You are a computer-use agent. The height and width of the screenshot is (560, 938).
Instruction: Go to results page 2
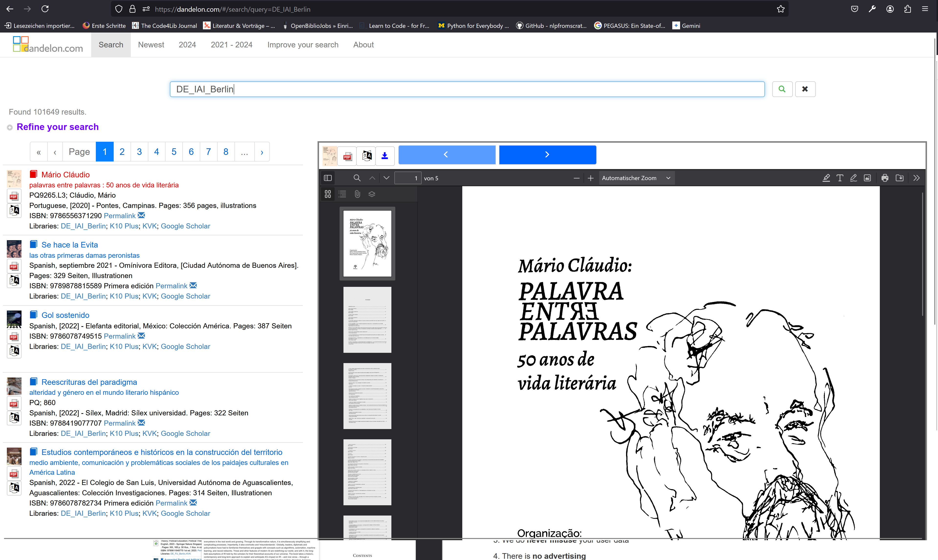click(x=122, y=152)
